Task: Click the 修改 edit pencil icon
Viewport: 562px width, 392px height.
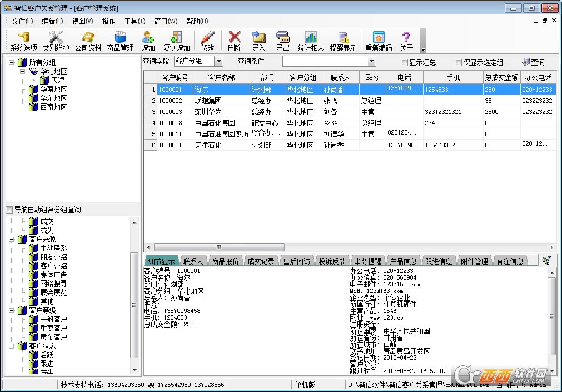Action: [x=207, y=41]
